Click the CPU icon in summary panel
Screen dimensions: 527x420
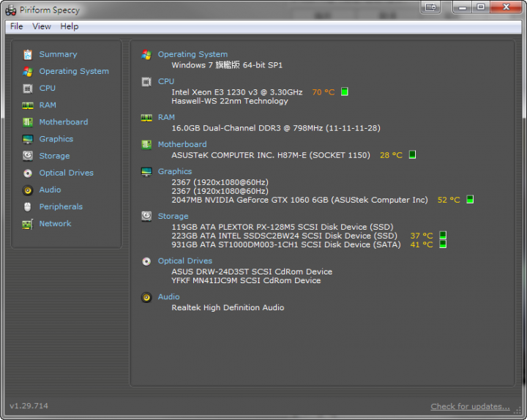point(146,82)
